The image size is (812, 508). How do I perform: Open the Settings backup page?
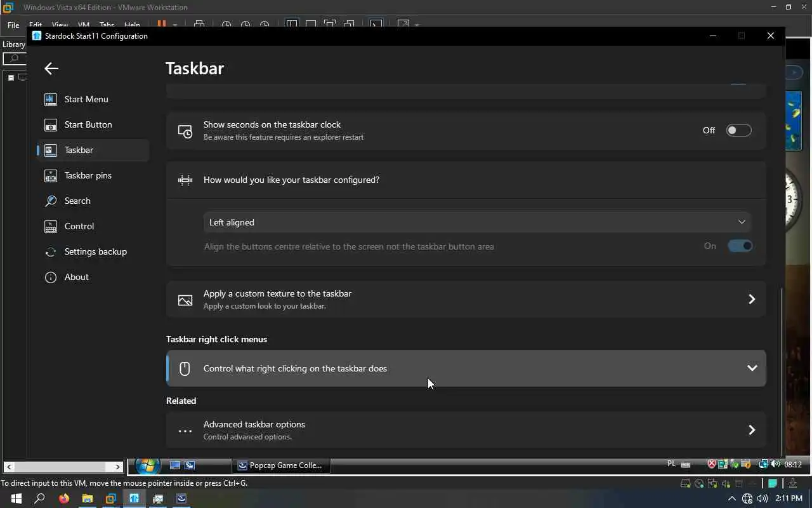(x=93, y=251)
